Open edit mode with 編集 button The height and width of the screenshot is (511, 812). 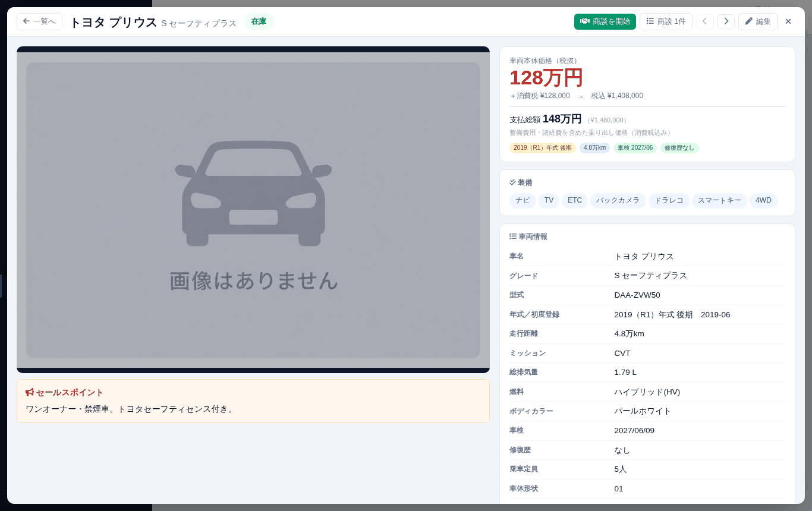758,21
